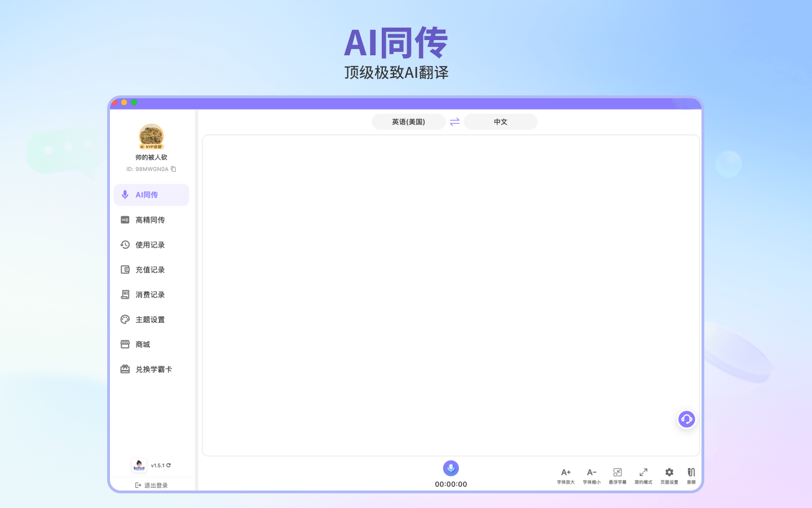Open the AI同传 sidebar item
The height and width of the screenshot is (508, 812).
pos(151,195)
